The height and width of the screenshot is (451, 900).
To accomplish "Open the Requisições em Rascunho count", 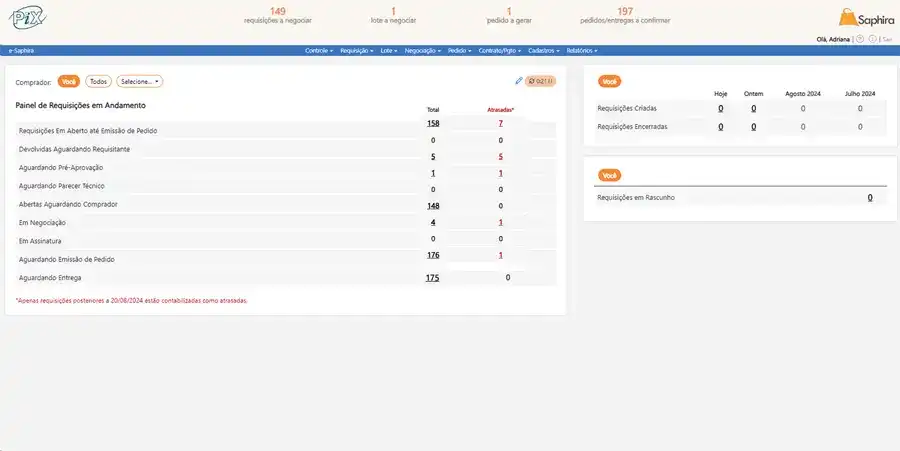I will click(x=869, y=198).
